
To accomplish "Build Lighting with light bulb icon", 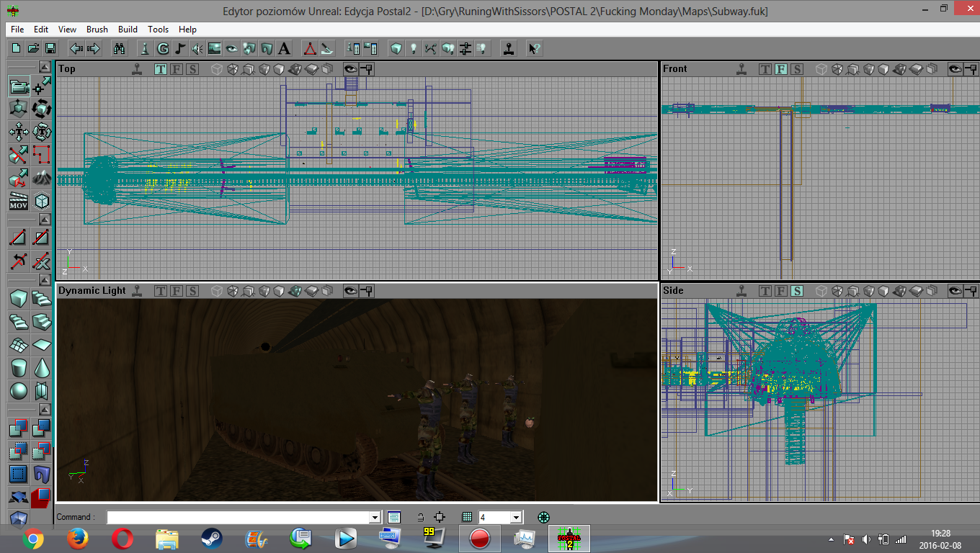I will click(x=414, y=48).
